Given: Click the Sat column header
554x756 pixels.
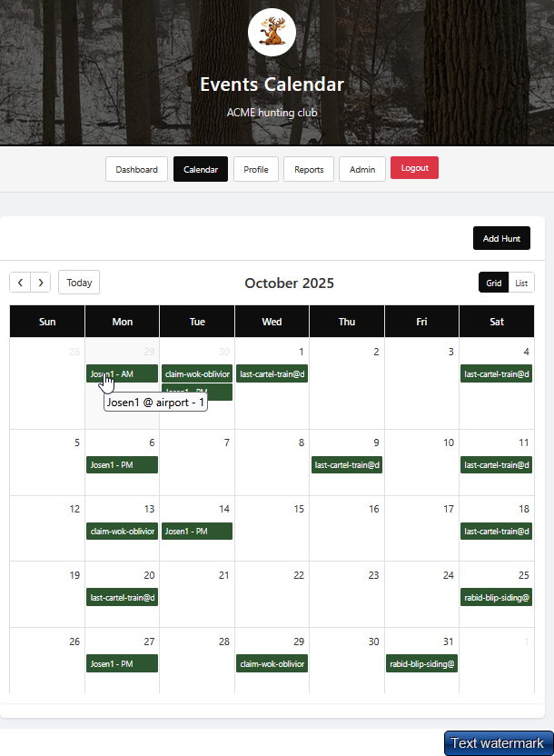Looking at the screenshot, I should click(x=497, y=322).
